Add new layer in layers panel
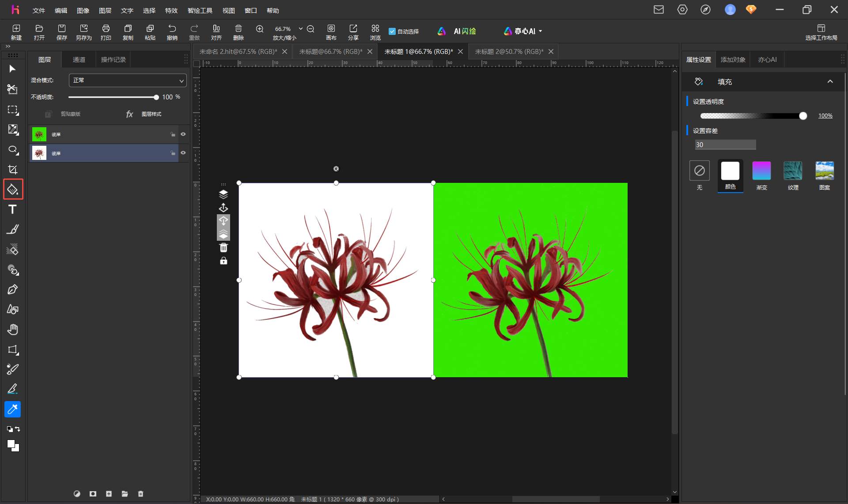848x504 pixels. coord(109,494)
